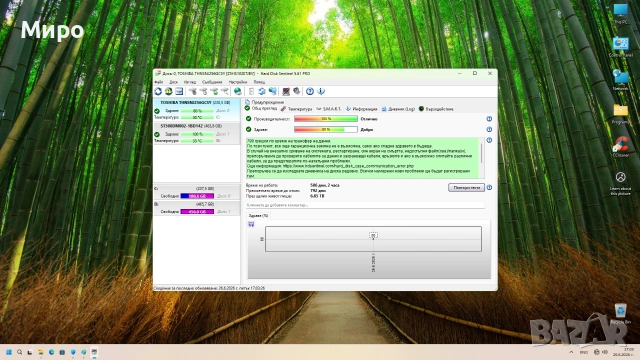
Task: Click the C: free space bar
Action: [x=197, y=196]
